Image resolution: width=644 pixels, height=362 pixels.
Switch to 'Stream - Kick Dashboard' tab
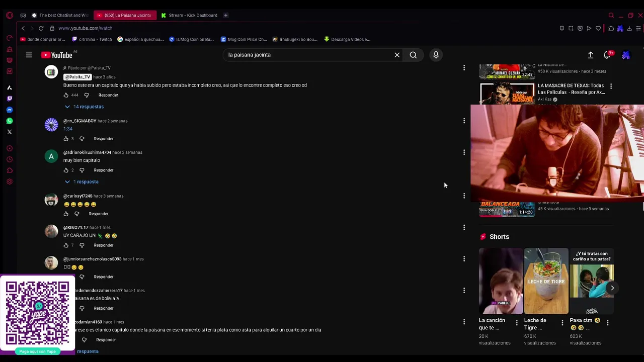point(189,15)
